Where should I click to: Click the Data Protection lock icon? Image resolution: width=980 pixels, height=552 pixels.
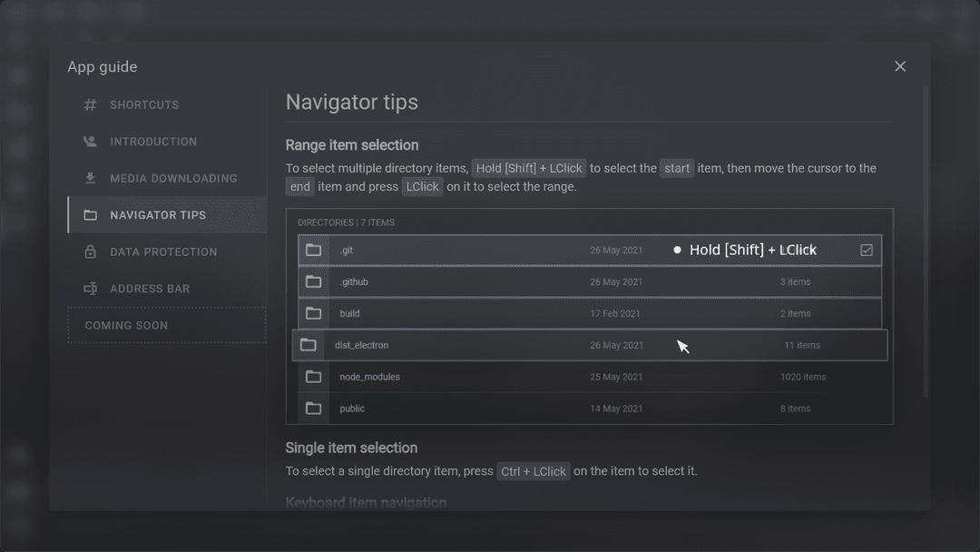tap(90, 251)
